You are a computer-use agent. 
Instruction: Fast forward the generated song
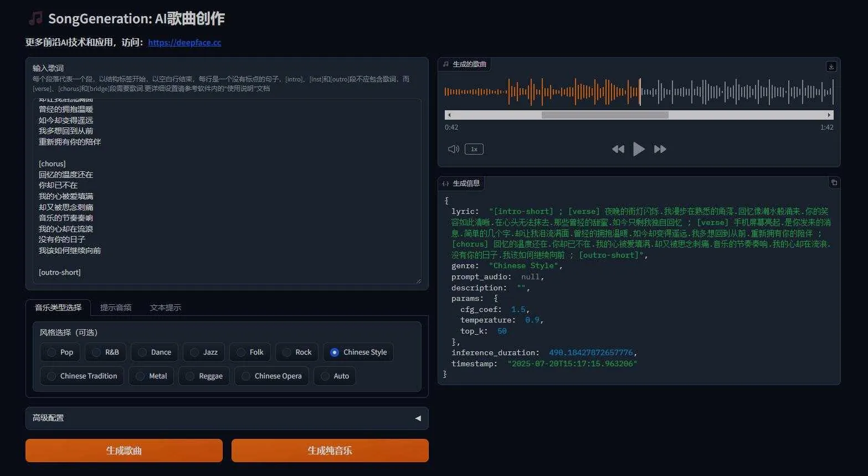pyautogui.click(x=660, y=149)
